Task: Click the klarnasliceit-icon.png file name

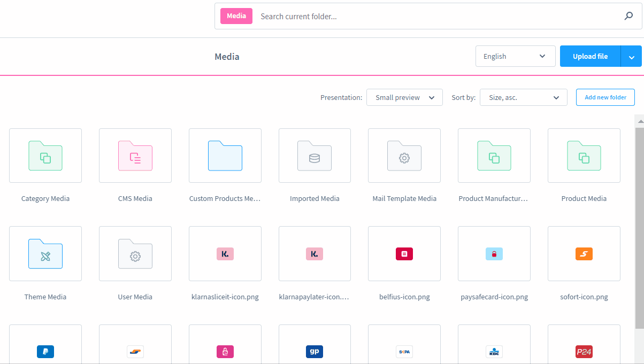Action: click(x=225, y=297)
